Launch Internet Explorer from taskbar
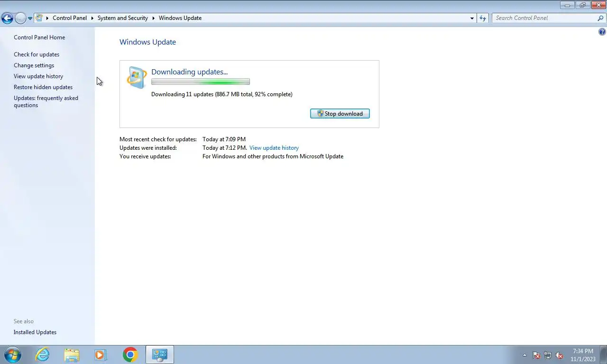This screenshot has height=364, width=607. tap(42, 355)
